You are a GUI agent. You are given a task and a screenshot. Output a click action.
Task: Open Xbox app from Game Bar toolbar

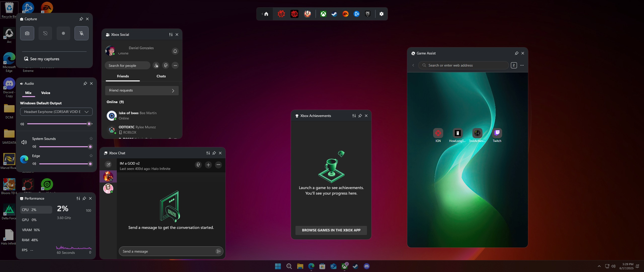[323, 14]
